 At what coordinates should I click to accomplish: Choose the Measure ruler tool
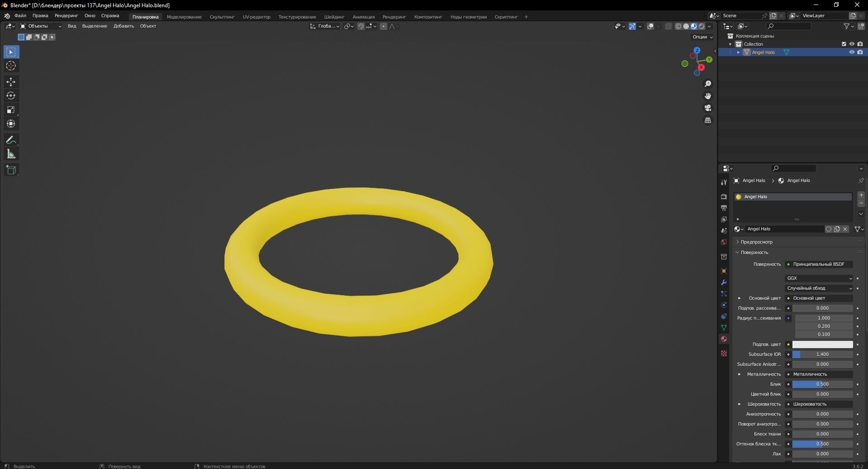[11, 154]
